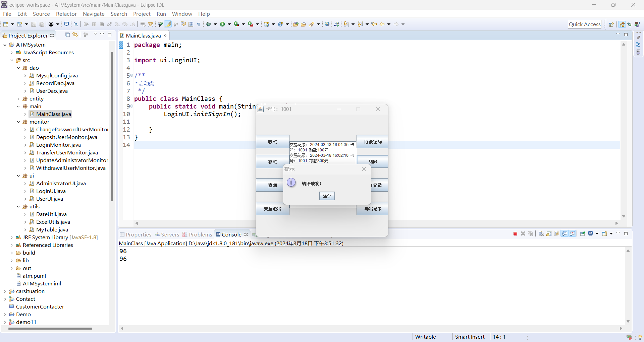This screenshot has width=644, height=342.
Task: Click the Open Web Browser globe icon
Action: point(327,24)
